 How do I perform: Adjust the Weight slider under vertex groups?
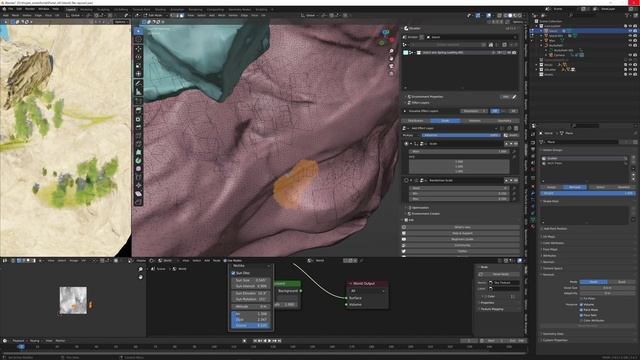point(588,193)
